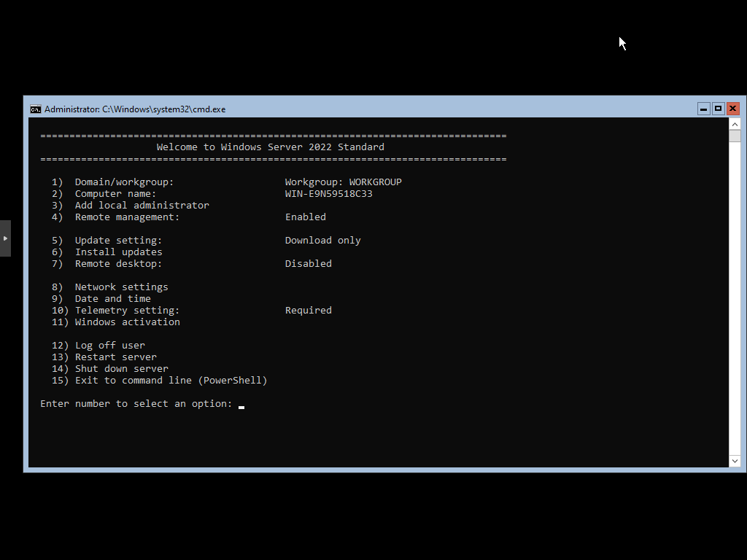Viewport: 747px width, 560px height.
Task: Click the computer name WIN-E9N59518C33
Action: coord(328,194)
